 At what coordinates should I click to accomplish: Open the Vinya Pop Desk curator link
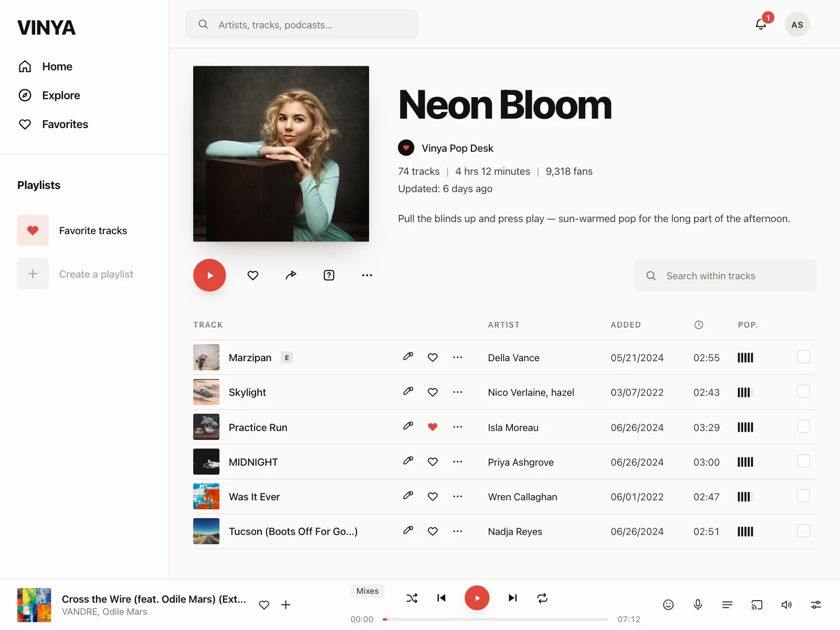point(457,148)
